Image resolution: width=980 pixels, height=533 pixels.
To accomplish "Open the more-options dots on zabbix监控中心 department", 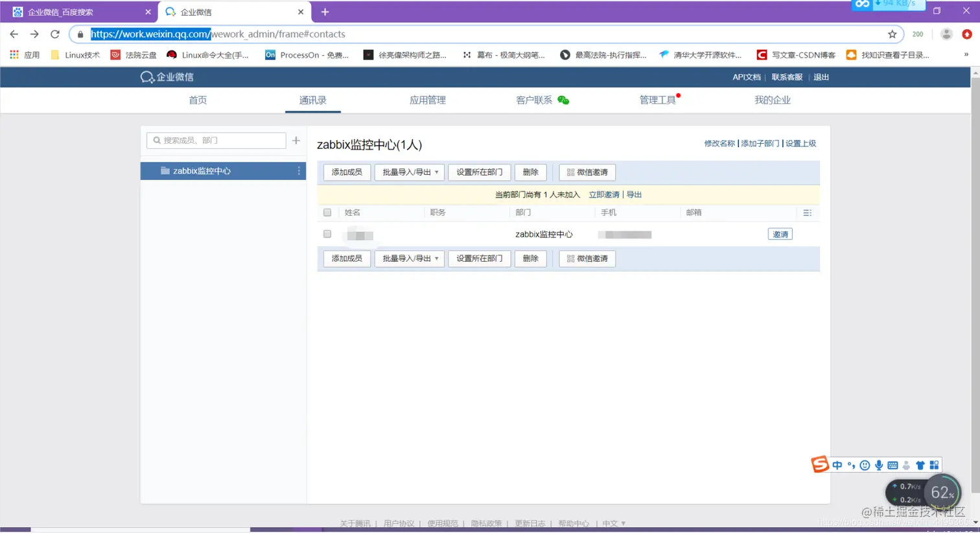I will [297, 170].
